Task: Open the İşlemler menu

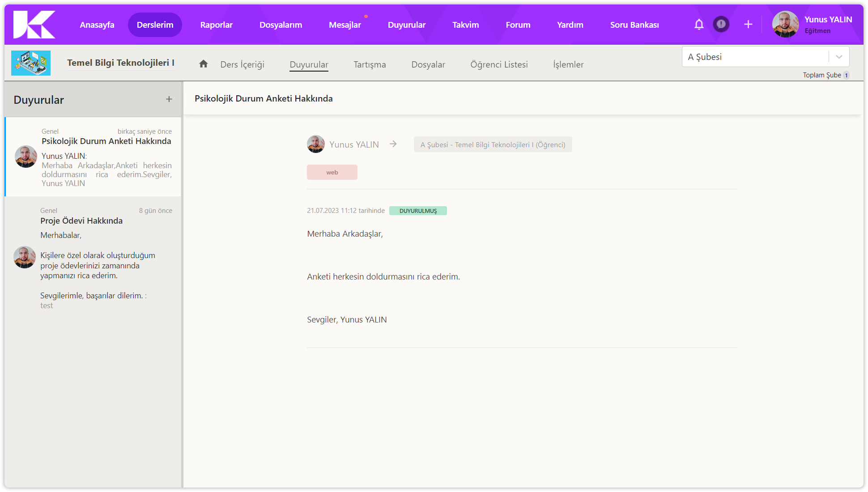Action: coord(568,64)
